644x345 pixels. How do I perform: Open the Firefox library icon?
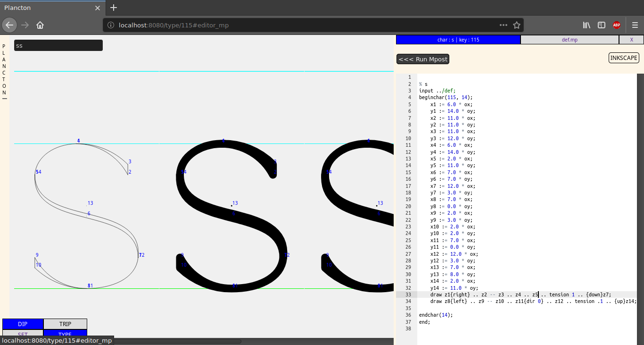(x=586, y=25)
